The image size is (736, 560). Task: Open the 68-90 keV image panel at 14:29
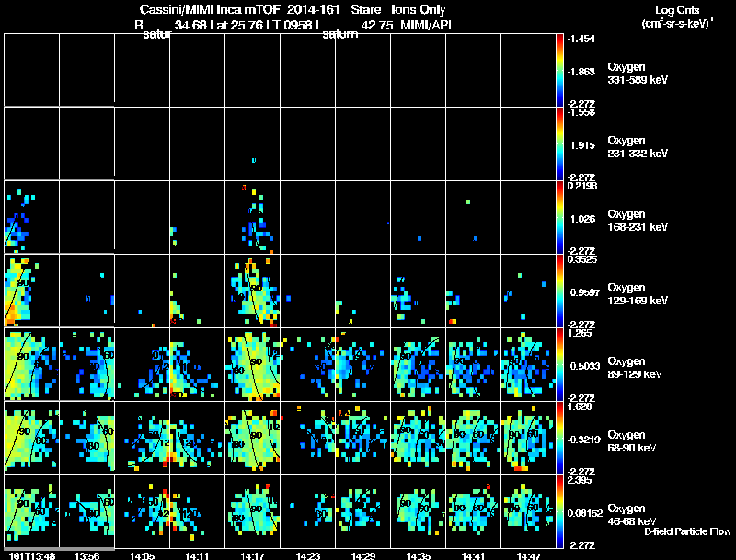click(362, 438)
